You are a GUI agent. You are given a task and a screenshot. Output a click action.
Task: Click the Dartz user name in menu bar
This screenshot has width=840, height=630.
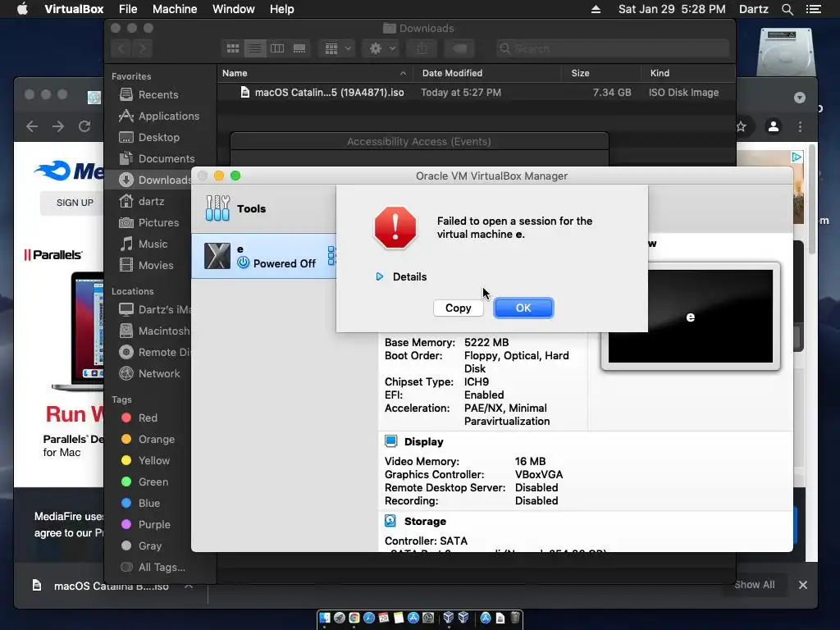[754, 9]
